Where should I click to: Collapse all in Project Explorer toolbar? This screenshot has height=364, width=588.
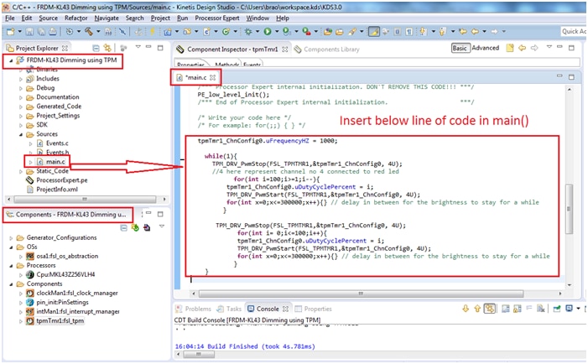[97, 49]
